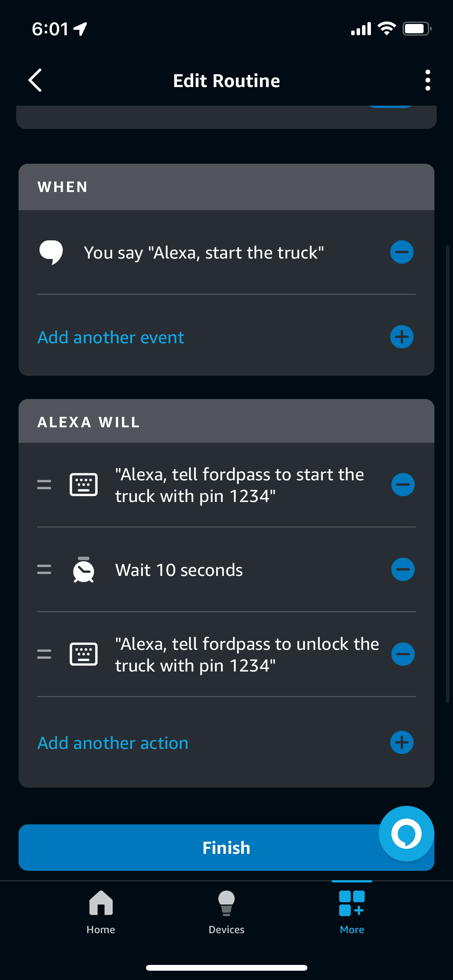Tap the Add another action link
Screen dimensions: 453x980
[x=113, y=743]
